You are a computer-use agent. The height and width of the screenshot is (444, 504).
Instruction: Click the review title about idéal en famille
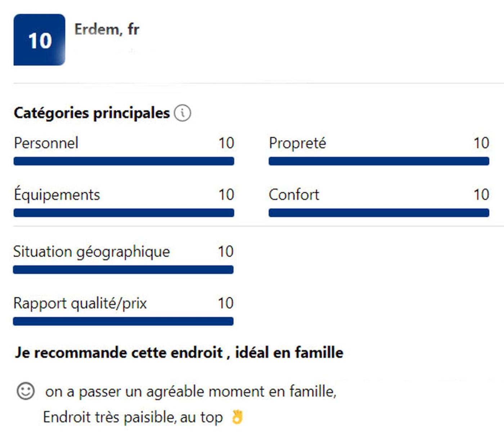(x=179, y=353)
